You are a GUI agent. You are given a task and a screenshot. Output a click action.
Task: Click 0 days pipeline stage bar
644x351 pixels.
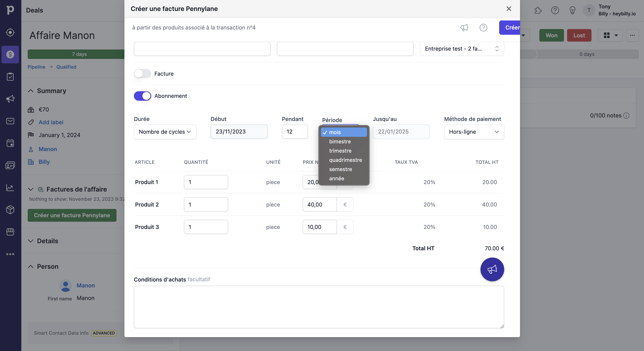[587, 54]
